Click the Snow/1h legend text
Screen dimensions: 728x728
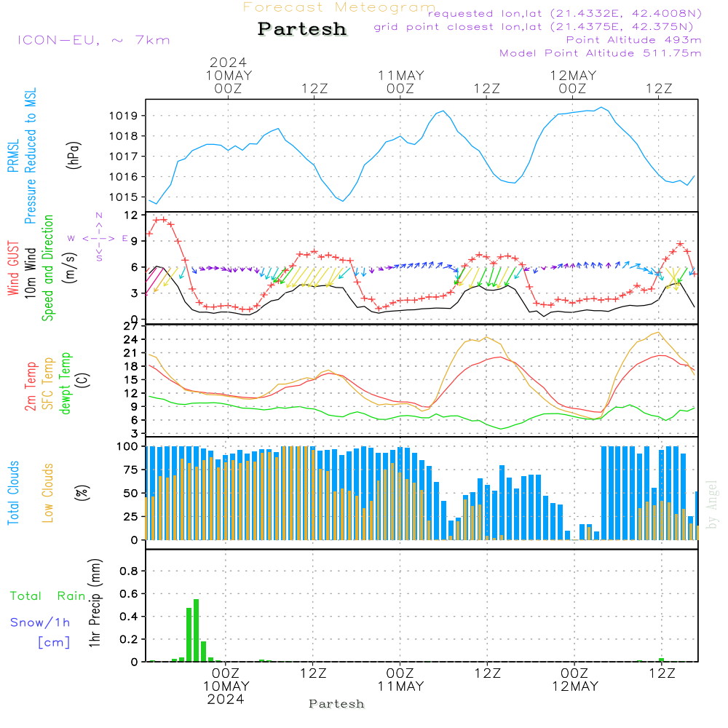pos(40,622)
